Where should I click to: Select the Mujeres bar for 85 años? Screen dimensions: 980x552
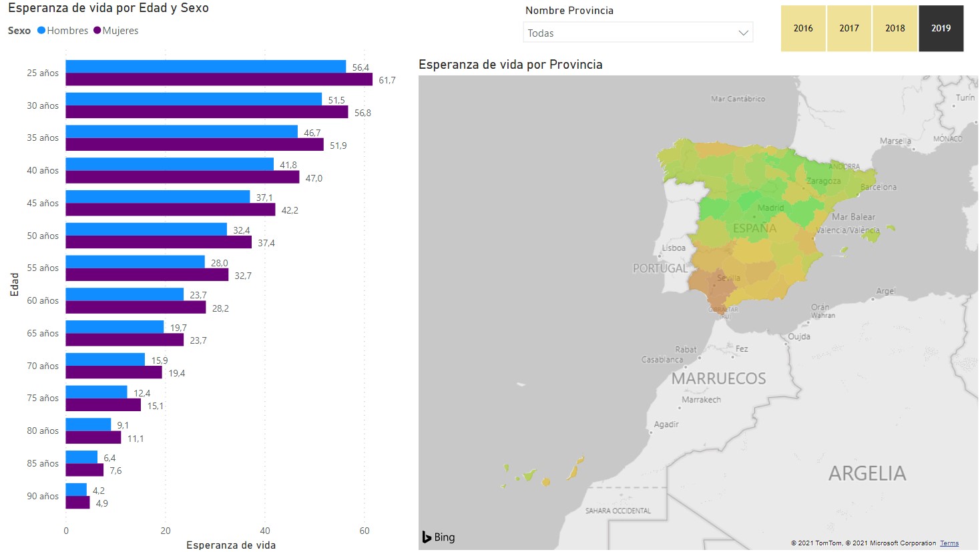84,470
